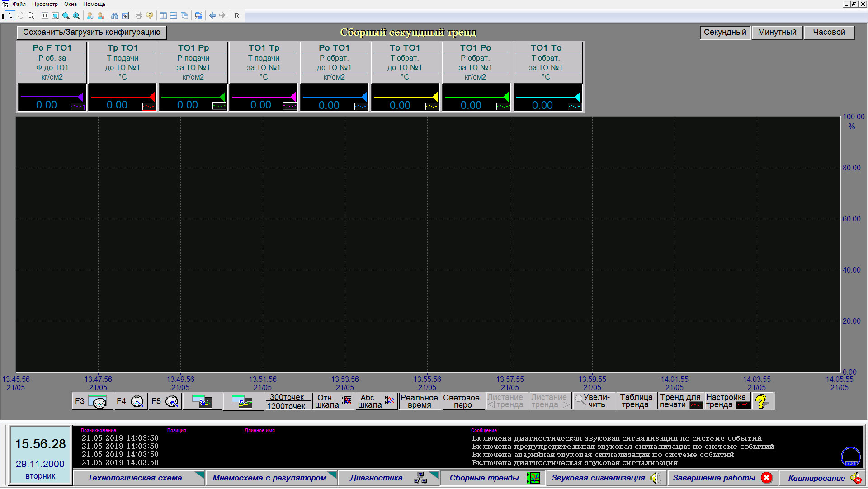868x489 pixels.
Task: Switch to Часовой trend tab
Action: pyautogui.click(x=829, y=32)
